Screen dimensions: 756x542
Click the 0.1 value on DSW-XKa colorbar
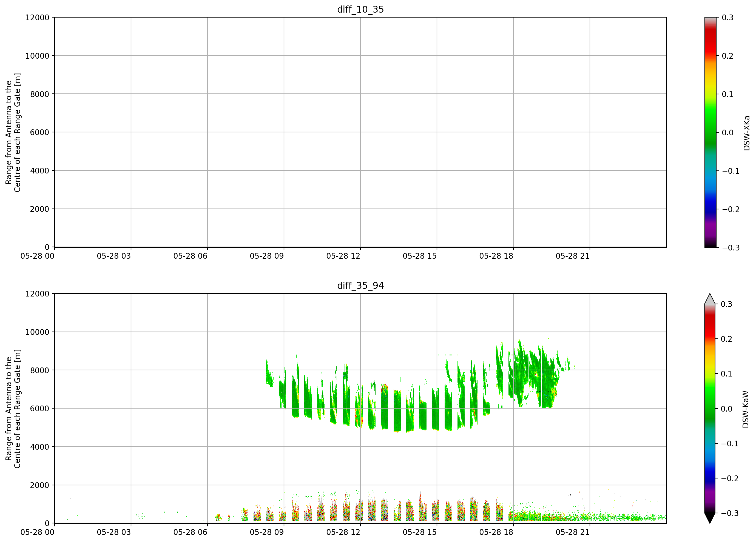(x=727, y=94)
